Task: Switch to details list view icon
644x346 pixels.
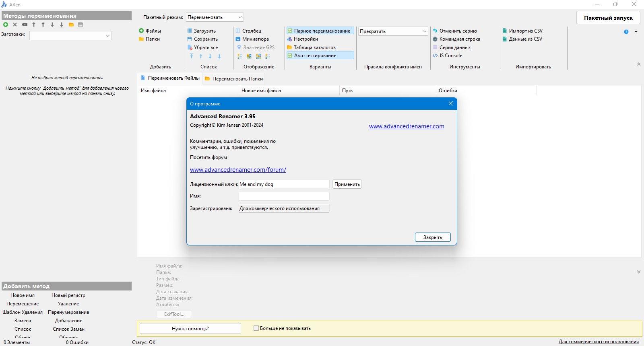Action: 240,56
